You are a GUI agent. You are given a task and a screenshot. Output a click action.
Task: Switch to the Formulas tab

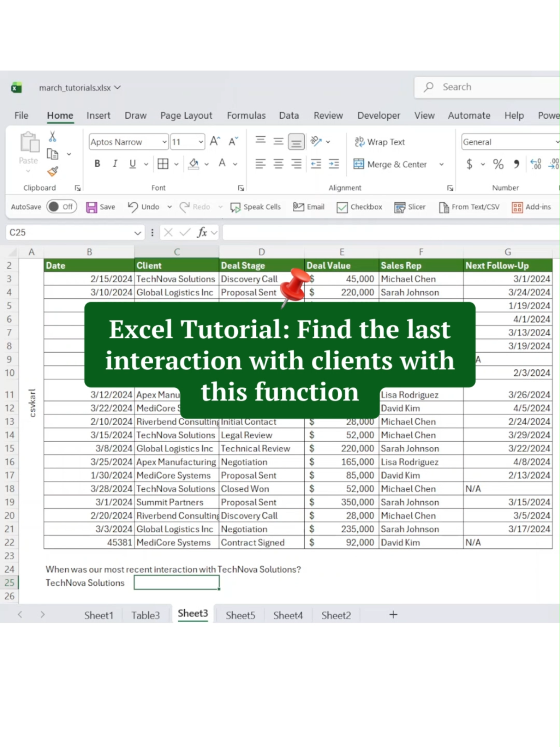pyautogui.click(x=246, y=115)
